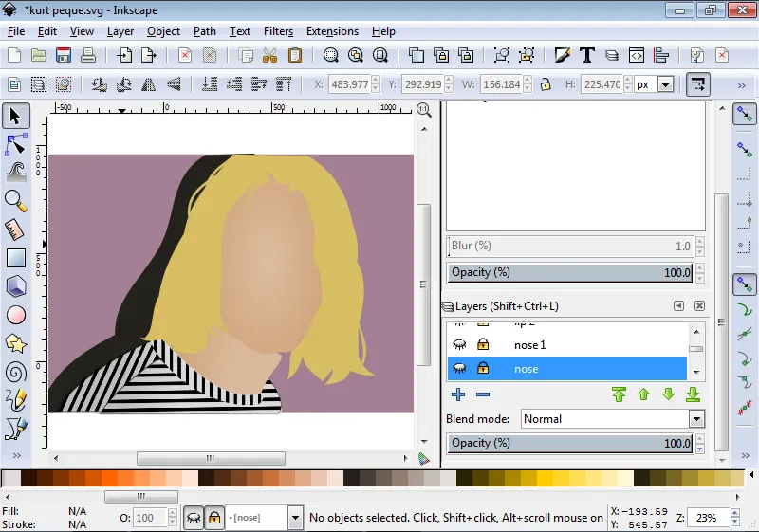Screen dimensions: 759x532
Task: Click the X coordinate input field
Action: (349, 84)
